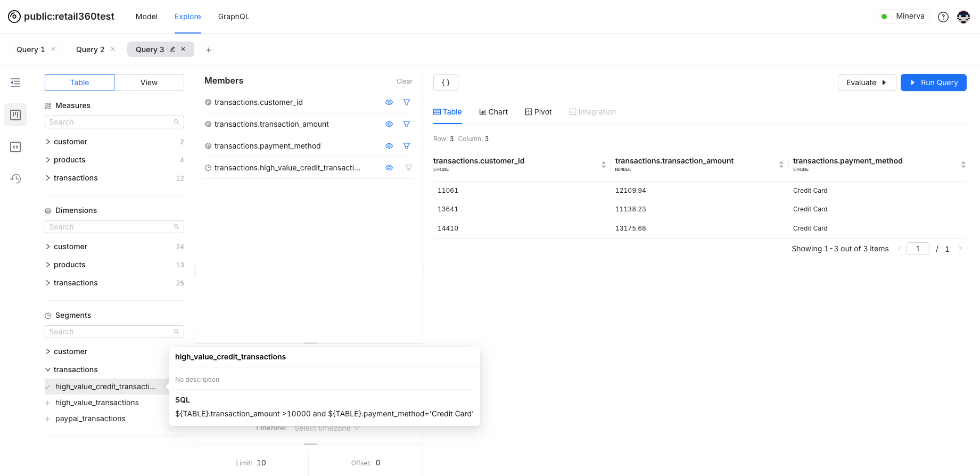The height and width of the screenshot is (476, 980).
Task: Switch the catalog to View mode
Action: [x=149, y=83]
